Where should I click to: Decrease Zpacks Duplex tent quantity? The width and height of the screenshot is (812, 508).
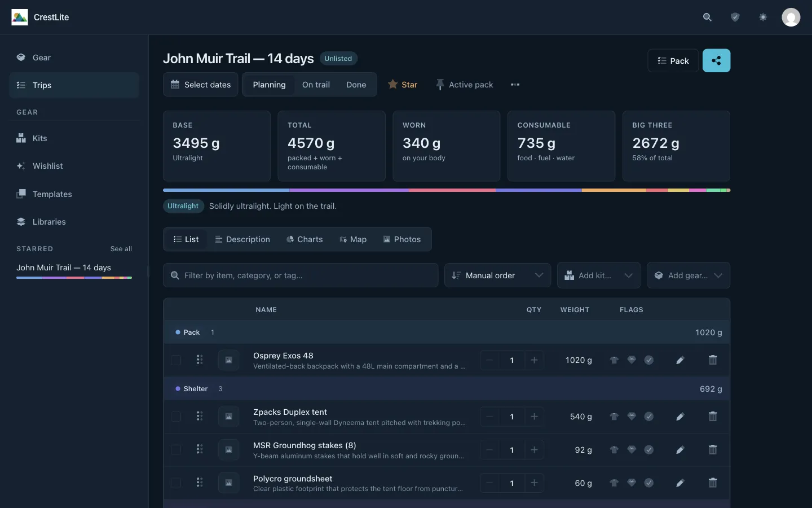pyautogui.click(x=489, y=417)
